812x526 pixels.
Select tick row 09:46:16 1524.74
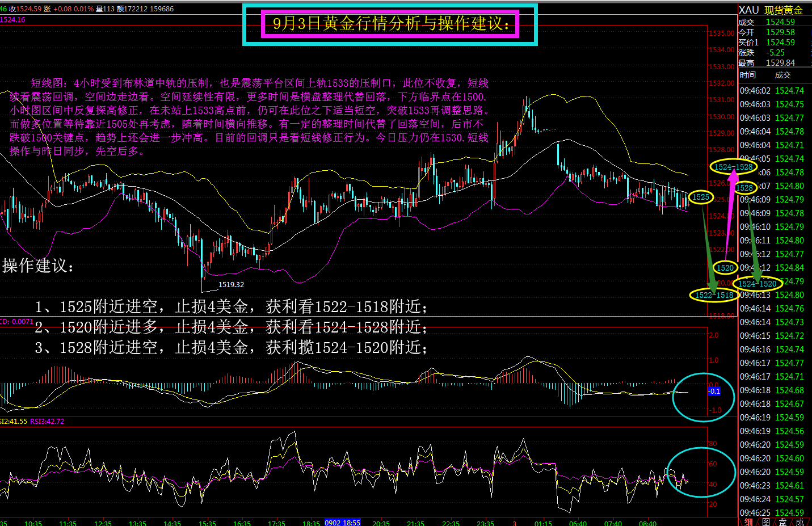coord(772,350)
